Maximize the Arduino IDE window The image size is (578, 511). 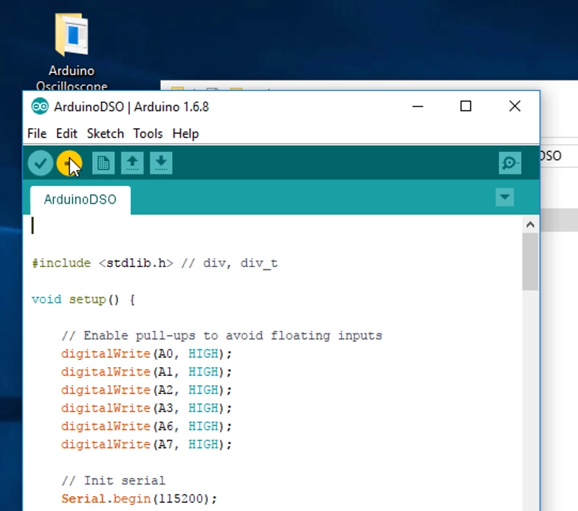click(x=466, y=107)
